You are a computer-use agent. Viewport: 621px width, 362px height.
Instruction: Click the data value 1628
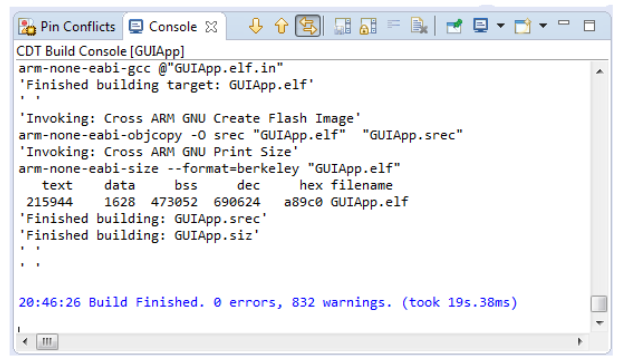[120, 202]
